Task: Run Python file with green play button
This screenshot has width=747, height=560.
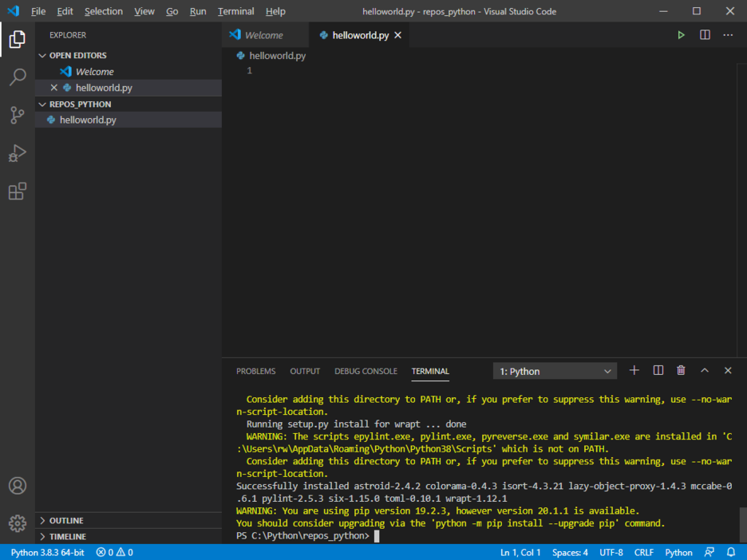Action: coord(681,35)
